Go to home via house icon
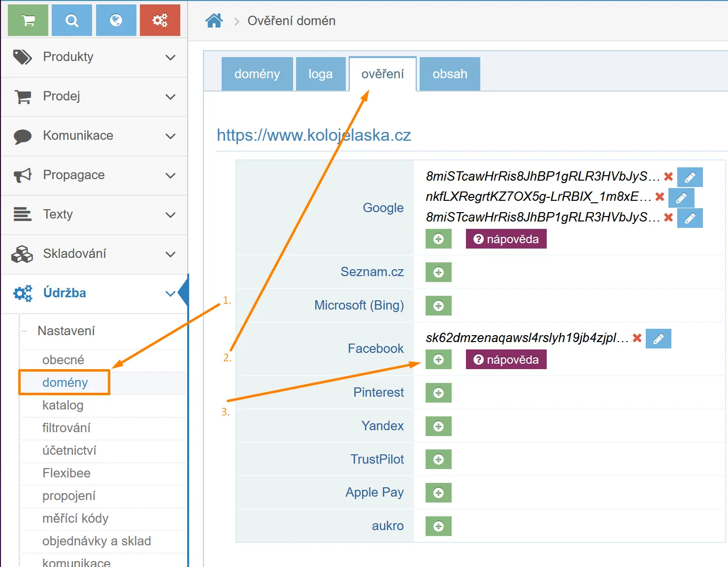Viewport: 728px width, 567px height. click(x=214, y=21)
